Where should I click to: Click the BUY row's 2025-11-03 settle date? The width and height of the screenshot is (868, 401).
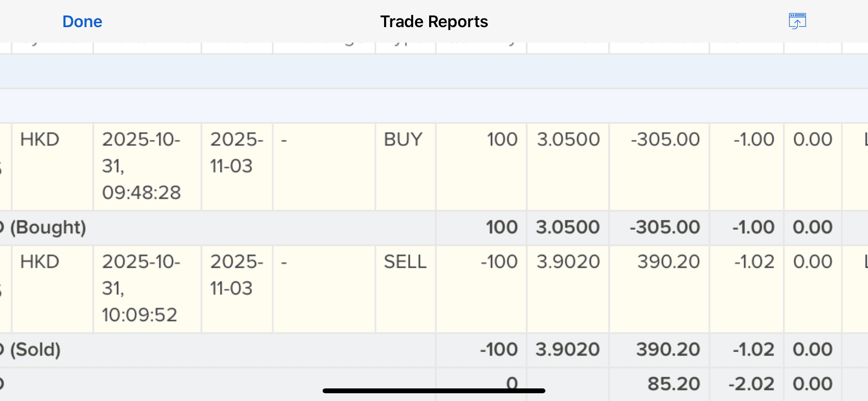236,153
